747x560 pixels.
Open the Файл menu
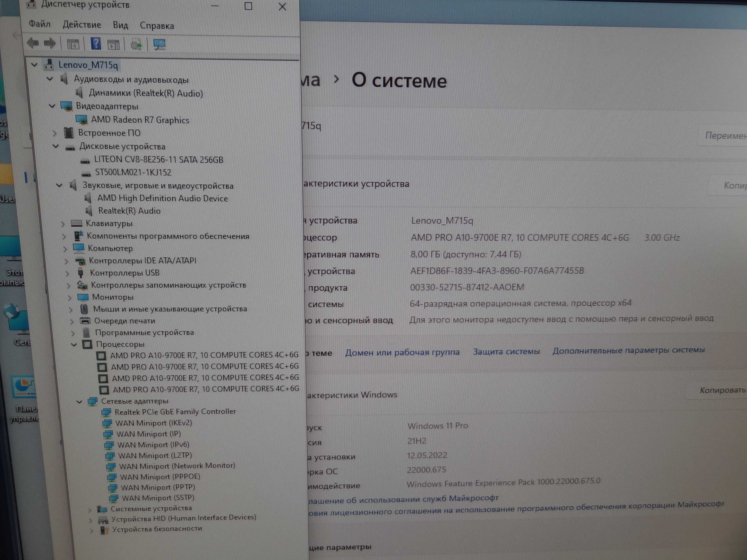[40, 24]
